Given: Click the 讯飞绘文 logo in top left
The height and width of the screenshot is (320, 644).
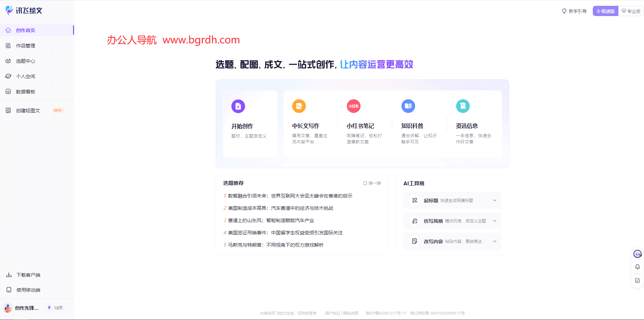Looking at the screenshot, I should coord(24,11).
